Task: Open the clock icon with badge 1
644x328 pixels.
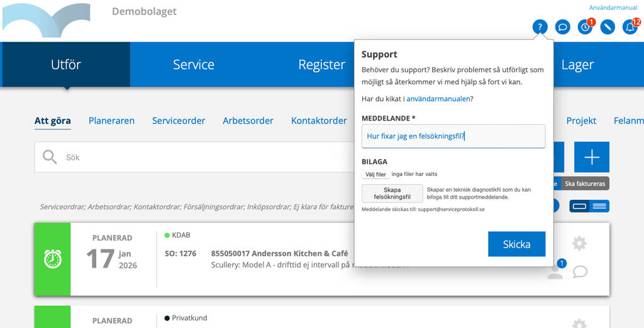Action: click(585, 27)
